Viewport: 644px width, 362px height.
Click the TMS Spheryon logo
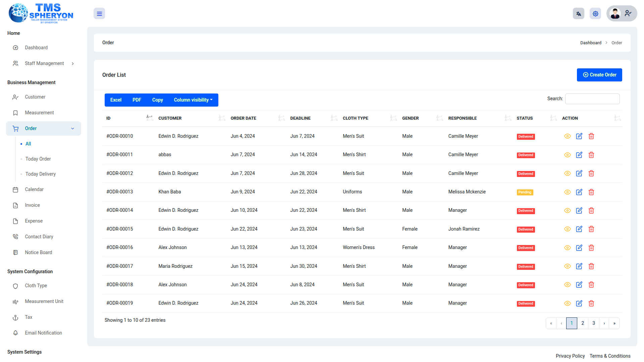click(x=41, y=13)
